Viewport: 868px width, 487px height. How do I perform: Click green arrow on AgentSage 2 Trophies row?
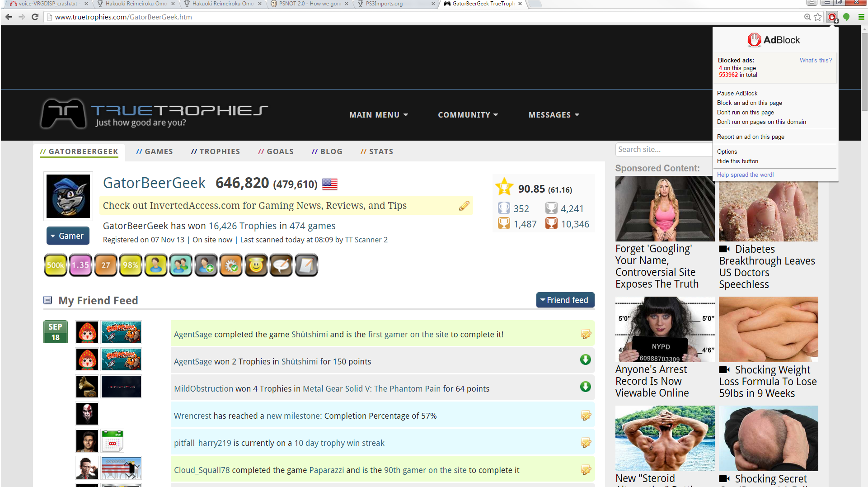coord(586,359)
